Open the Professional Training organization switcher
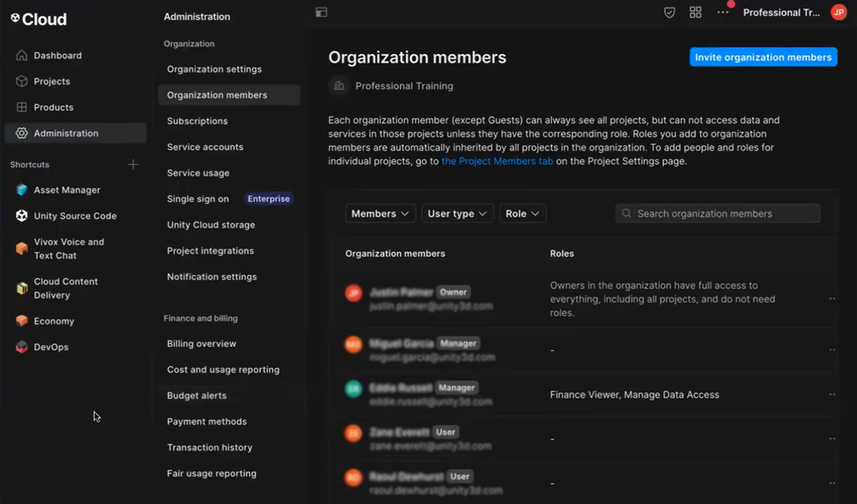 [781, 13]
